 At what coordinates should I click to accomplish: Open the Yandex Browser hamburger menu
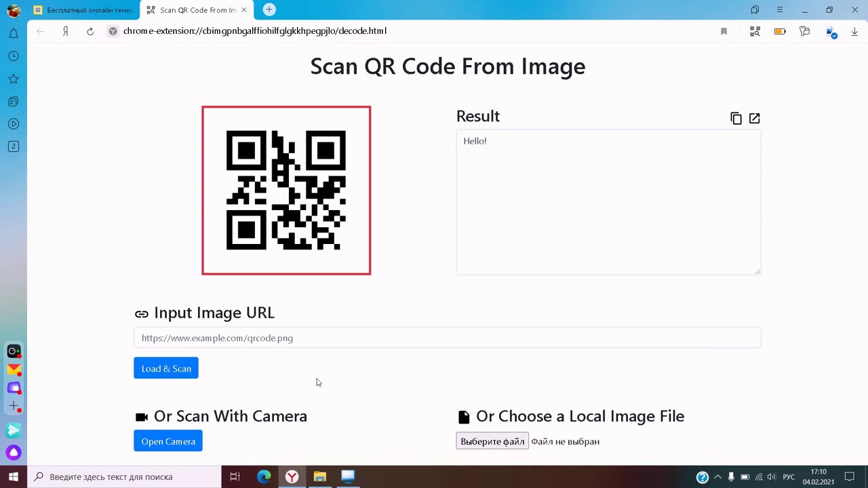780,10
